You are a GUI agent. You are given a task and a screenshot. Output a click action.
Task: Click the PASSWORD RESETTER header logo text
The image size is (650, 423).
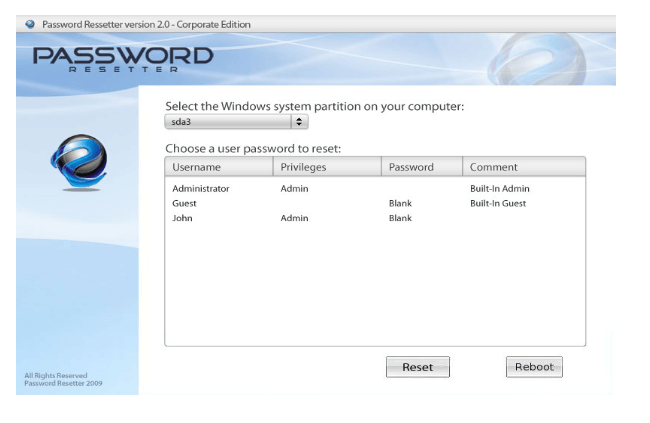123,60
